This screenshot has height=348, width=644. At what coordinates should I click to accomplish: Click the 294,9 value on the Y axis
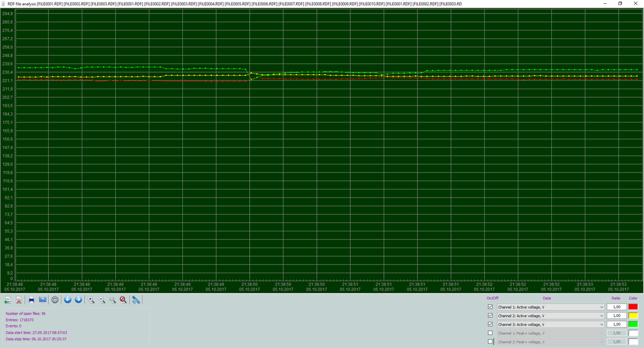click(x=7, y=14)
